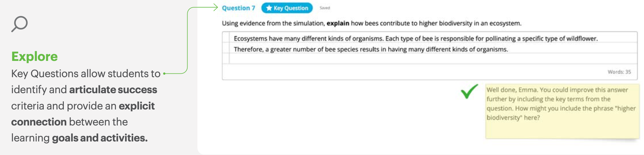Click the Saved status indicator
This screenshot has width=644, height=155.
(x=325, y=8)
